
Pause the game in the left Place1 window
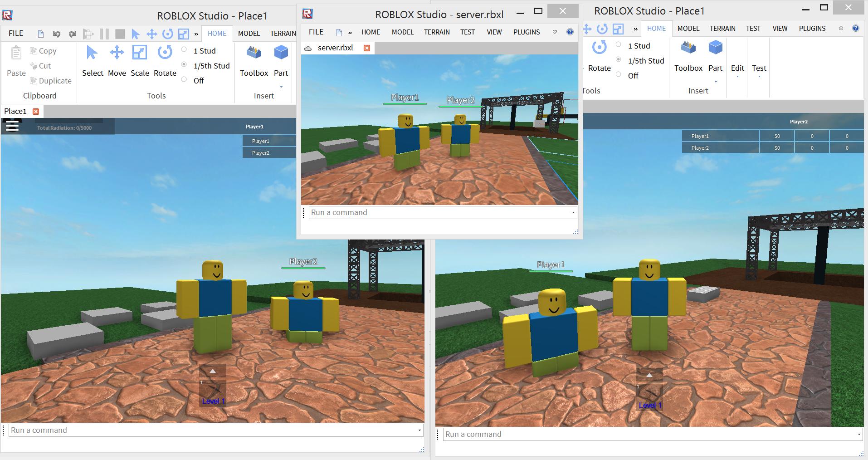pyautogui.click(x=104, y=34)
